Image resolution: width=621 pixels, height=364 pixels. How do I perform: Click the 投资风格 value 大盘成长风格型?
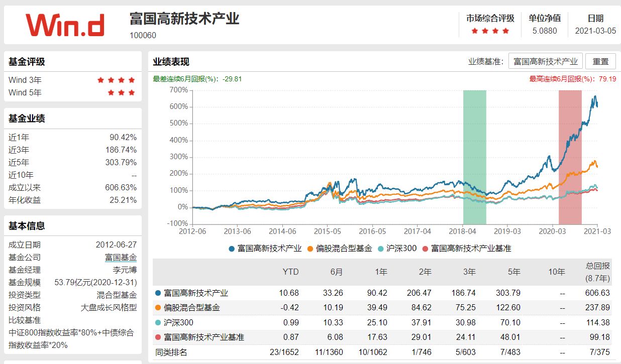109,308
